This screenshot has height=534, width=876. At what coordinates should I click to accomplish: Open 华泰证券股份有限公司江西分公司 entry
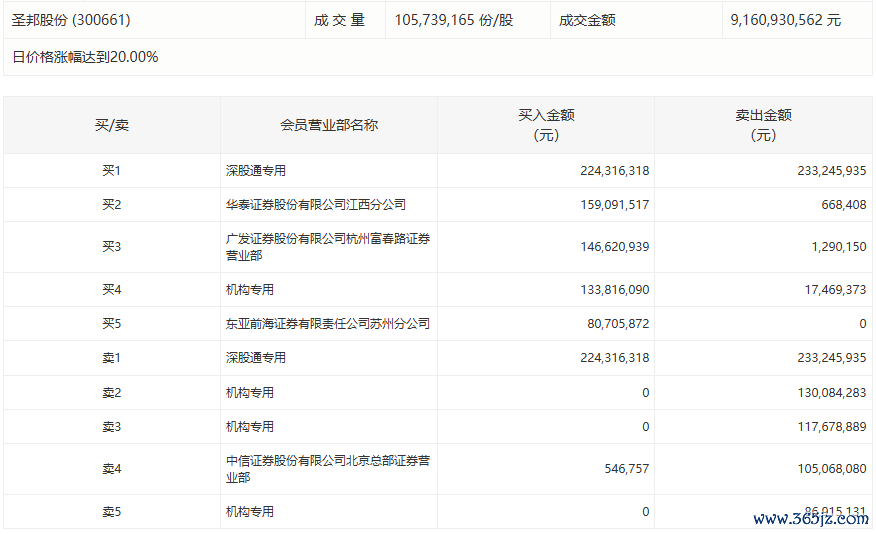(x=316, y=205)
